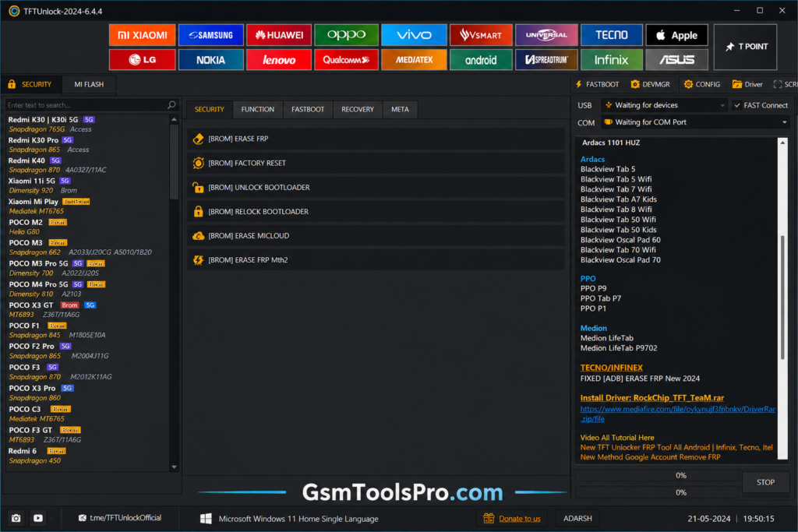The height and width of the screenshot is (532, 798).
Task: Select Redmi K40 device entry
Action: [x=87, y=165]
